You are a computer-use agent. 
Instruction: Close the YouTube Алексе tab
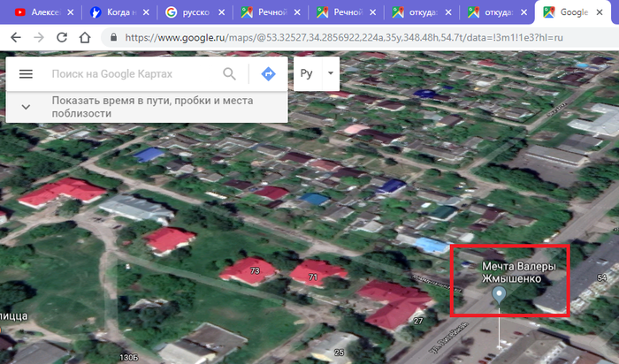(70, 12)
